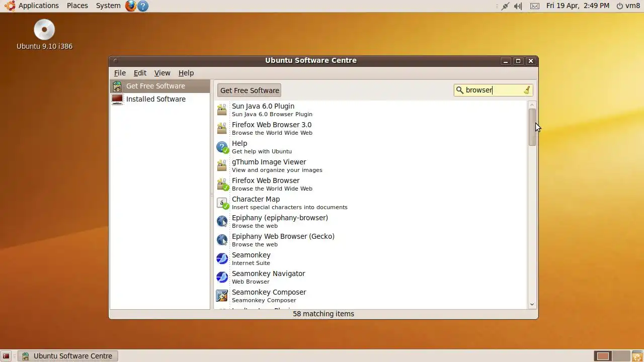
Task: Click the vertical scrollbar thumb
Action: click(532, 127)
